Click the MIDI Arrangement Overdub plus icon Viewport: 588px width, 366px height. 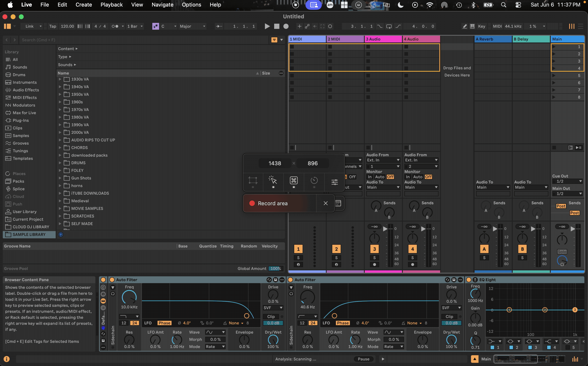click(300, 26)
